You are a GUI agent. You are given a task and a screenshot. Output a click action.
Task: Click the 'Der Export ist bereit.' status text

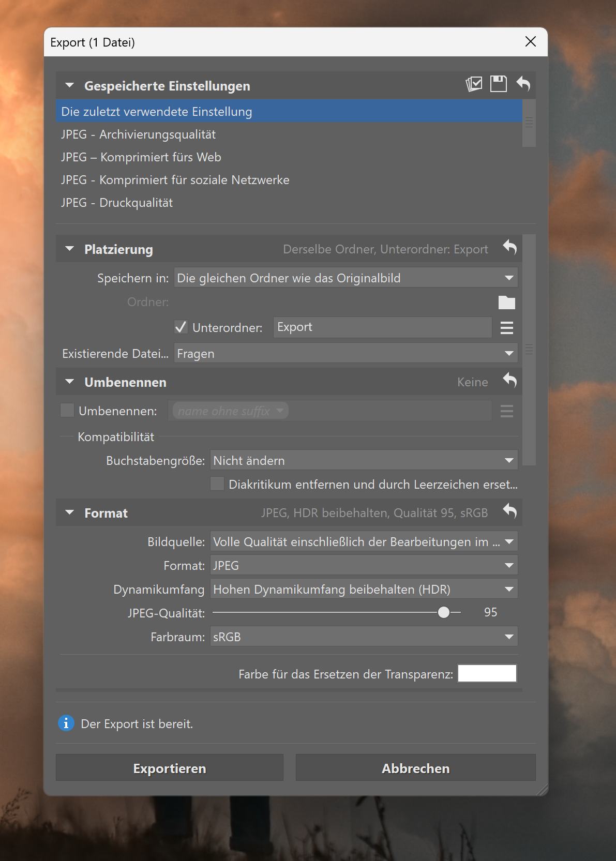[137, 723]
